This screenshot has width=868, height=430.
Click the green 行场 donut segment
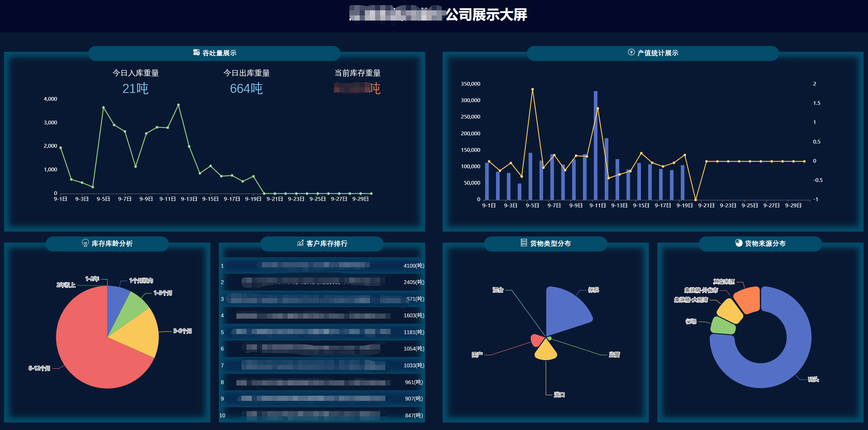723,326
